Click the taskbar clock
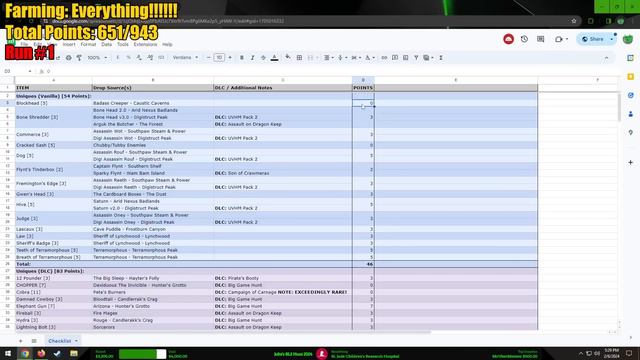This screenshot has height=360, width=640. [611, 353]
